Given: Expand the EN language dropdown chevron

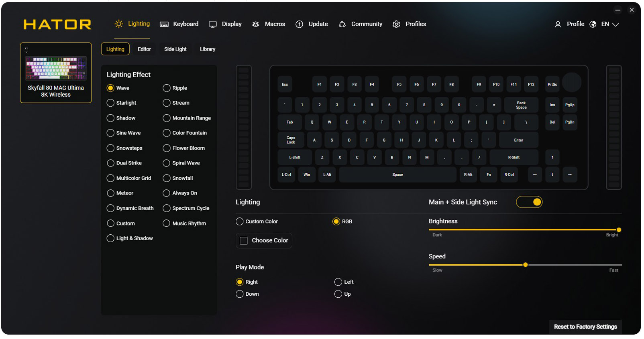Looking at the screenshot, I should click(x=615, y=25).
